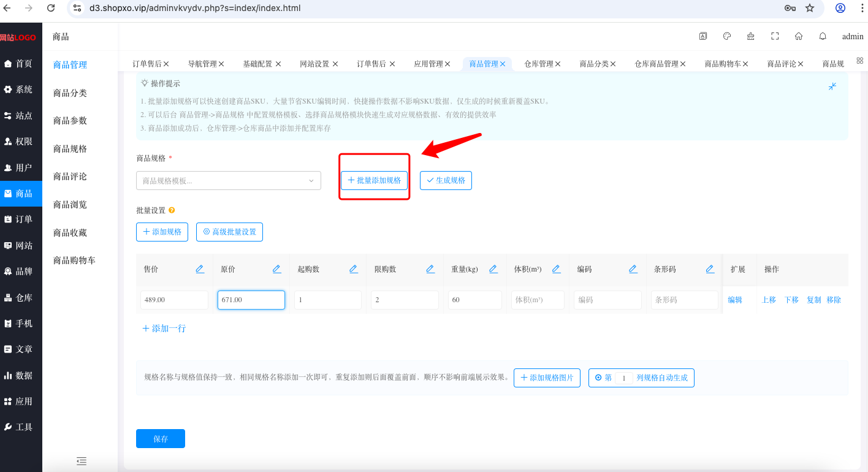This screenshot has width=868, height=472.
Task: Click the language translation icon in header
Action: coord(703,36)
